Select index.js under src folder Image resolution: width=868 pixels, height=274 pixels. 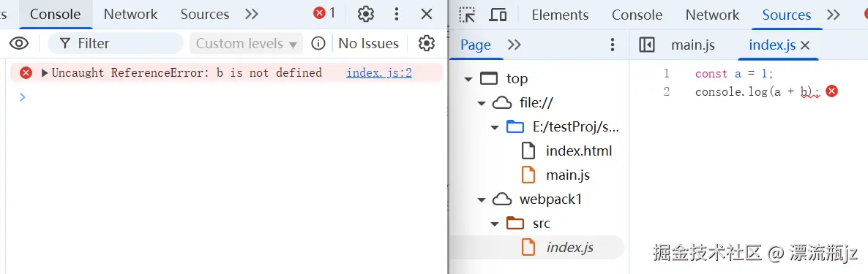(569, 248)
